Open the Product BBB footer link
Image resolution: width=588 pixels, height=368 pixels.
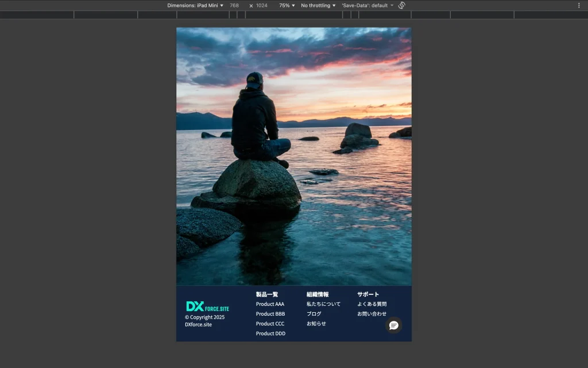click(x=270, y=314)
